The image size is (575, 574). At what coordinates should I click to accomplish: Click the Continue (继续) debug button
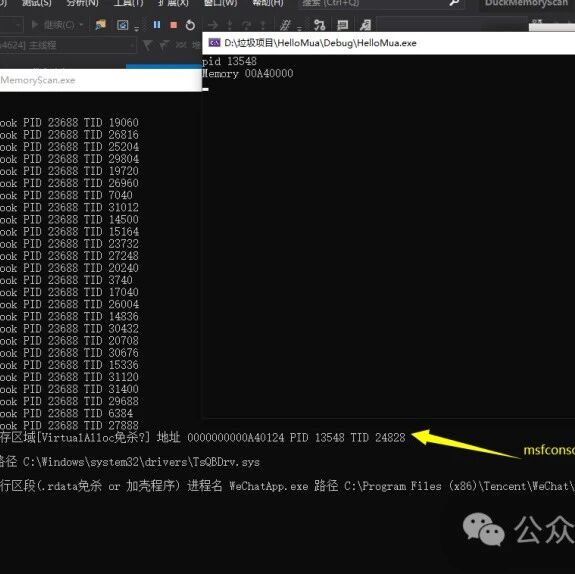52,25
